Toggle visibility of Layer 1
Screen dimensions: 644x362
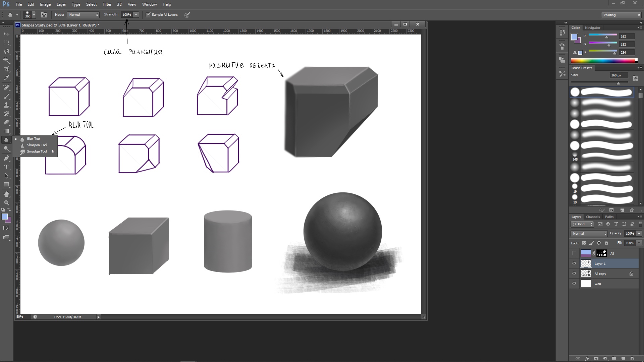click(x=574, y=263)
